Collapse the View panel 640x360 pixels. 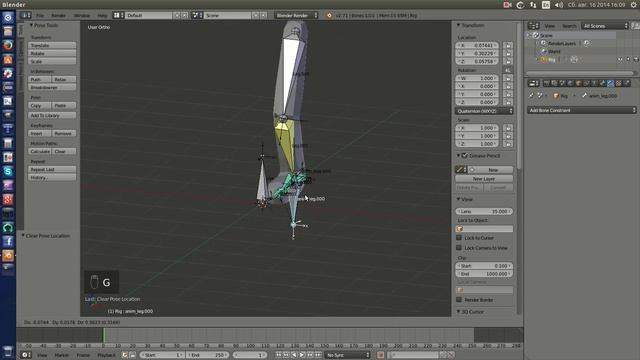tap(459, 199)
